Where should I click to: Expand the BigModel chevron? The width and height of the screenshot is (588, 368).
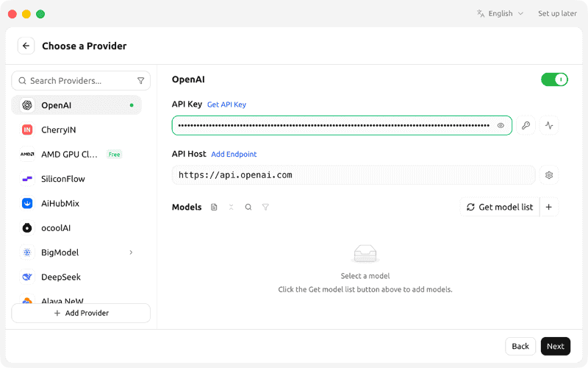point(131,252)
